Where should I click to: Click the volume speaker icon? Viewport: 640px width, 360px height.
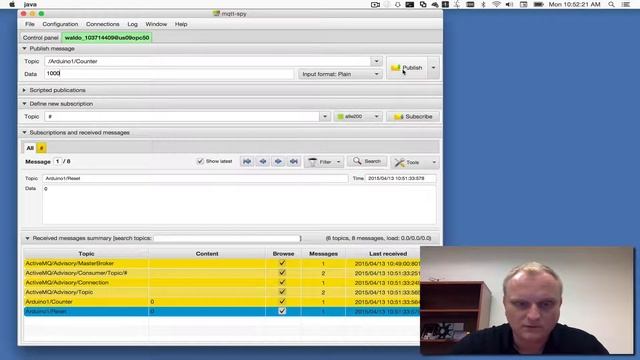[509, 4]
